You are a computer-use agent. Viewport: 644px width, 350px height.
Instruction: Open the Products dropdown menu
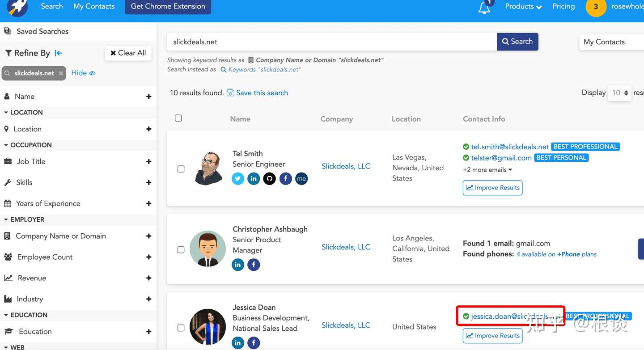[523, 7]
